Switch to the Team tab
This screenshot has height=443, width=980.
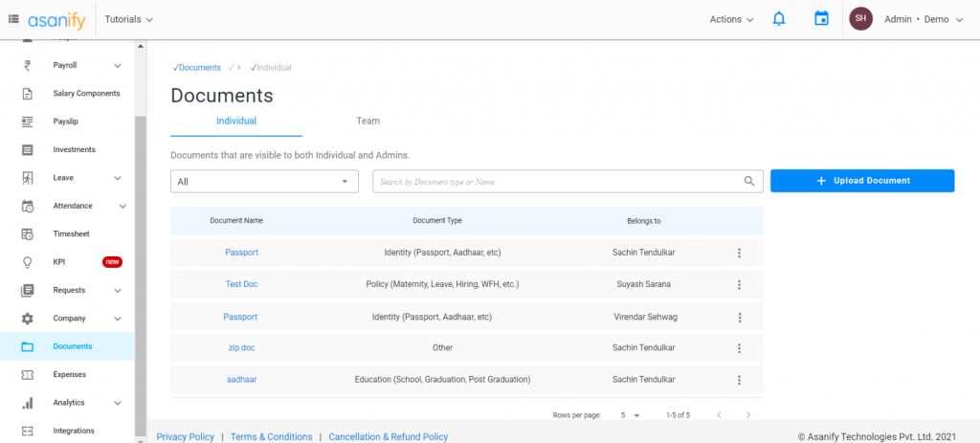pos(367,122)
